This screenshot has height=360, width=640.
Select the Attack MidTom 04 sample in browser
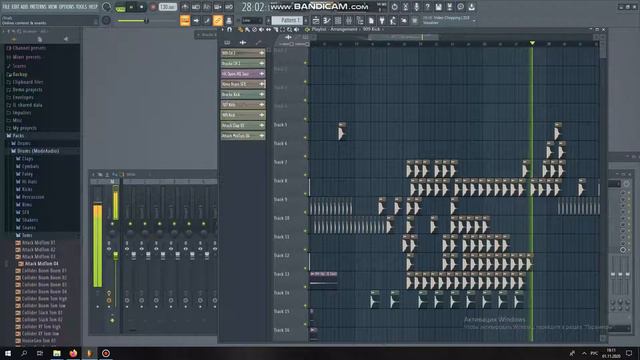[x=41, y=264]
